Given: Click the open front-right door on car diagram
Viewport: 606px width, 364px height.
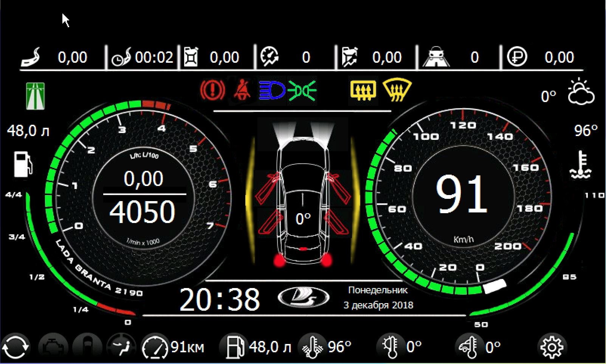Looking at the screenshot, I should pyautogui.click(x=339, y=188).
